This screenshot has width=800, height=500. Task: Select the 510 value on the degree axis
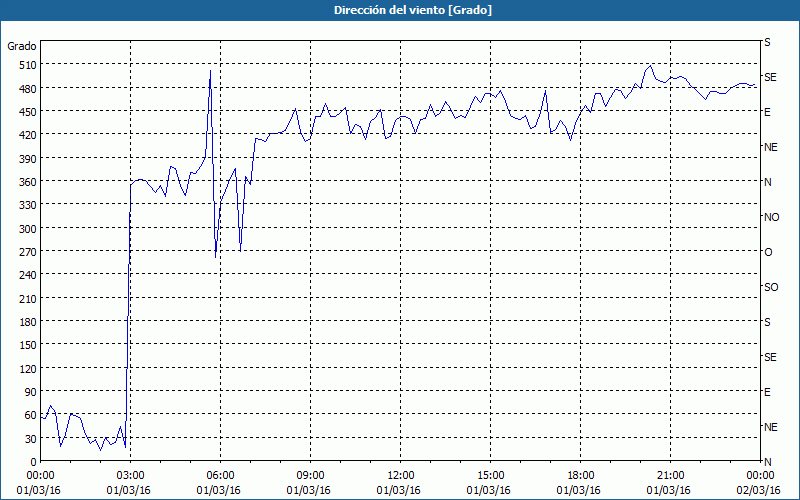point(28,65)
